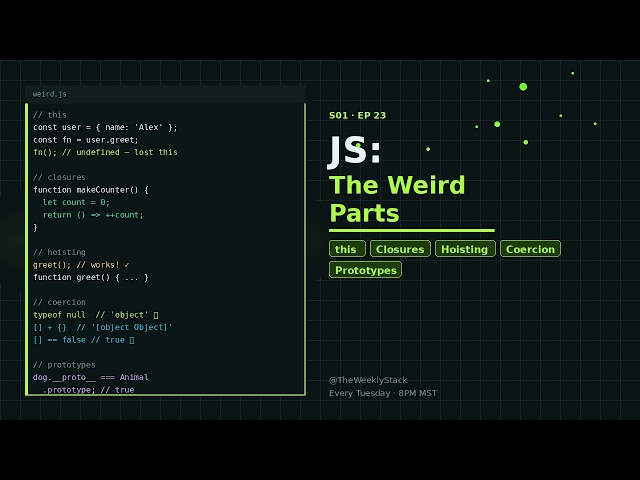Click the 'this' topic tag
Image resolution: width=640 pixels, height=480 pixels.
point(347,249)
